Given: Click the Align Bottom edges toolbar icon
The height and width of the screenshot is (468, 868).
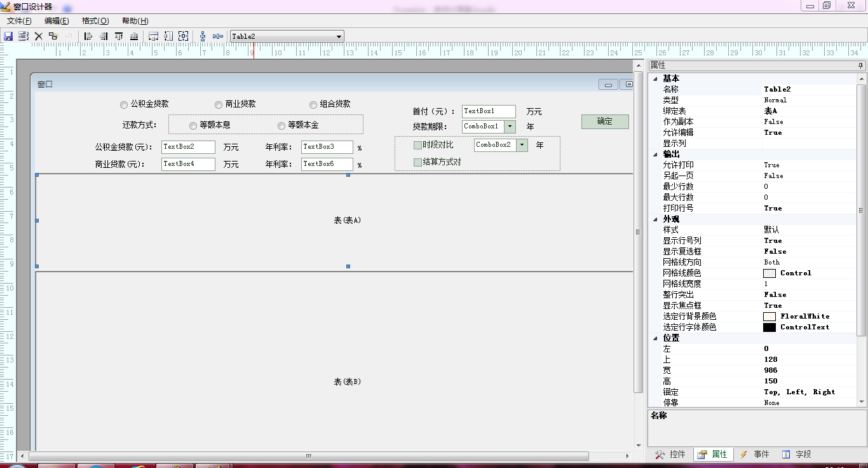Looking at the screenshot, I should point(134,36).
